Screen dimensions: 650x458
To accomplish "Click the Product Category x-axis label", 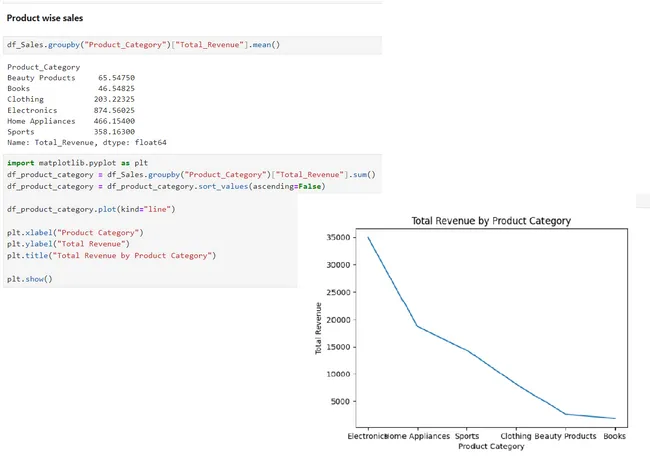I will [491, 447].
